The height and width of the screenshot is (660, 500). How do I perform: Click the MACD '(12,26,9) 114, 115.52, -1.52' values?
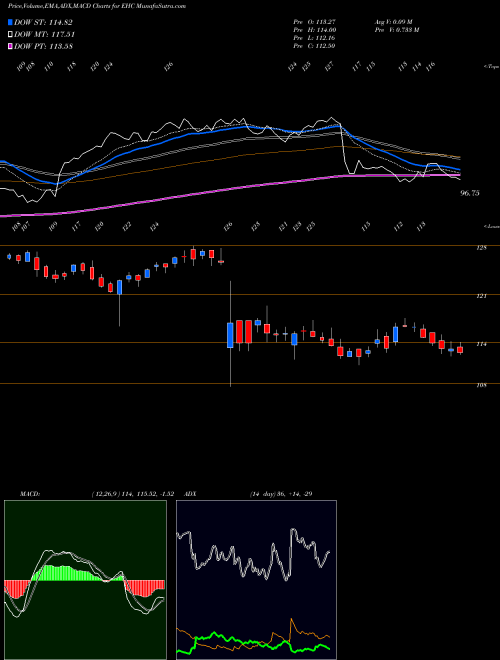133,494
